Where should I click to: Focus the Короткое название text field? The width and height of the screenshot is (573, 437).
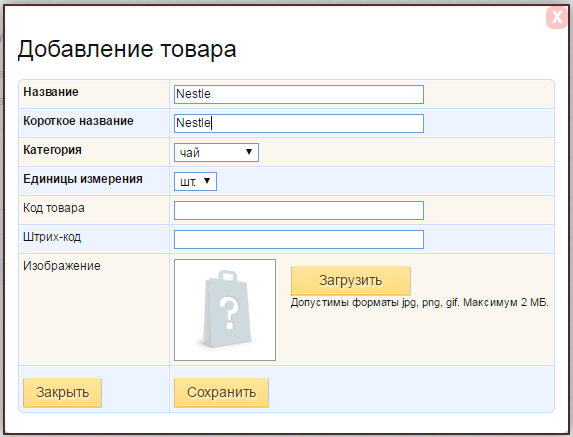[x=299, y=123]
